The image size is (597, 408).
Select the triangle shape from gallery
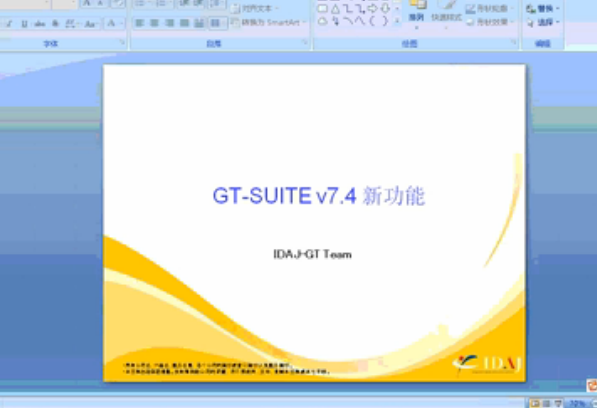pos(335,9)
